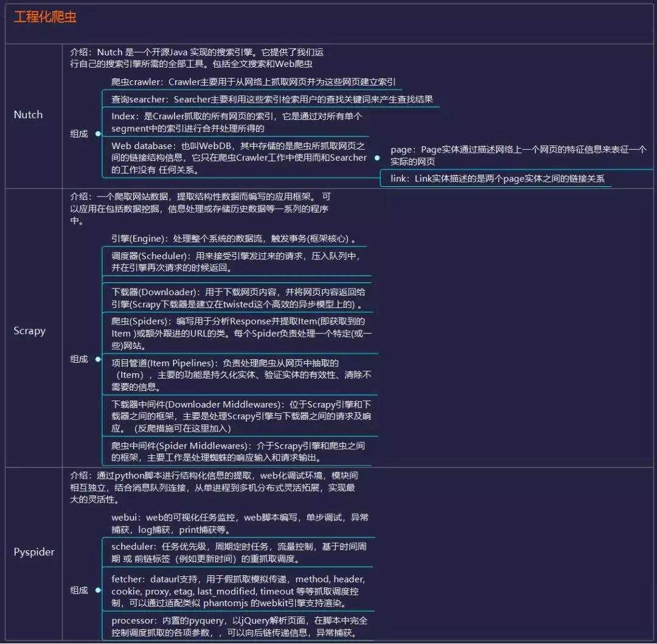Click the Nutch 介绍 description text
The image size is (657, 644).
(196, 58)
